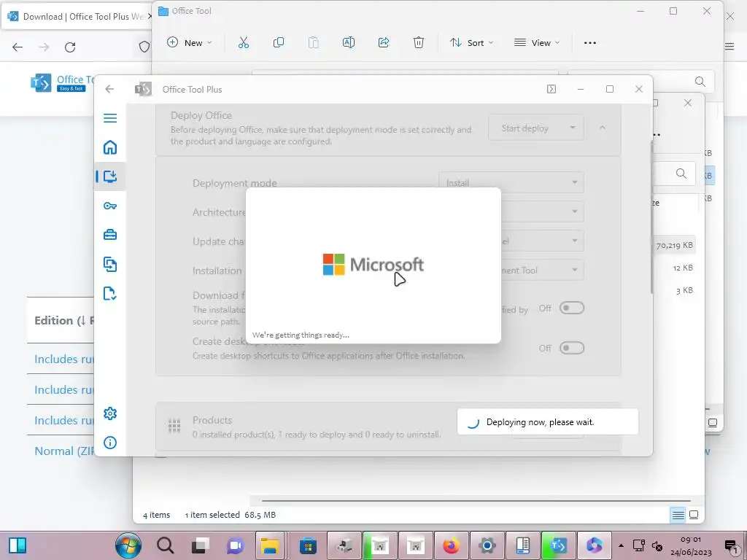Image resolution: width=747 pixels, height=560 pixels.
Task: Click the browser hamburger menu icon
Action: pyautogui.click(x=729, y=46)
